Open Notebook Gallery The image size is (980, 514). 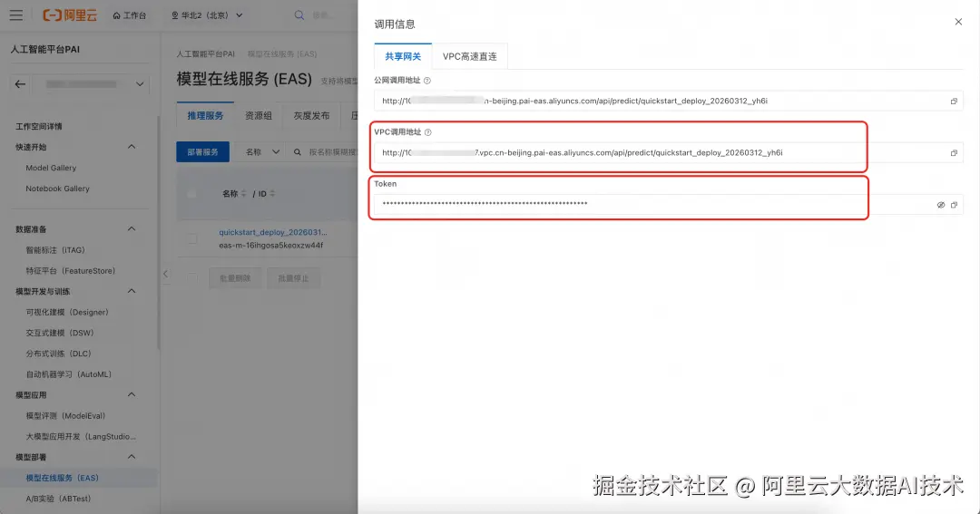click(57, 188)
